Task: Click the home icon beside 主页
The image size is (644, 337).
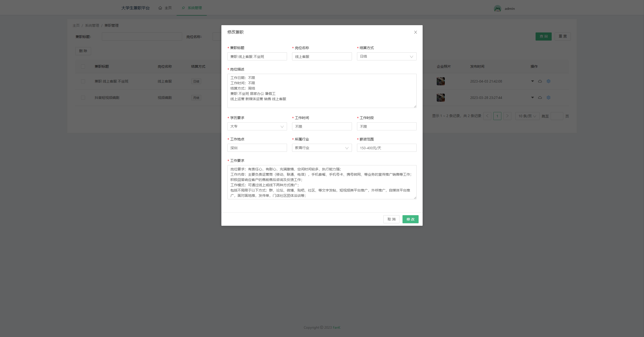Action: click(x=160, y=8)
